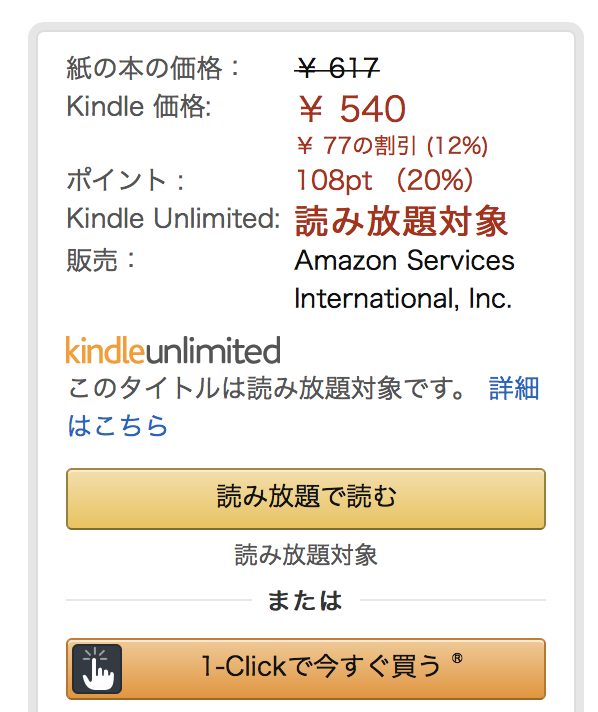Click the Kindle 価格 label

click(139, 106)
